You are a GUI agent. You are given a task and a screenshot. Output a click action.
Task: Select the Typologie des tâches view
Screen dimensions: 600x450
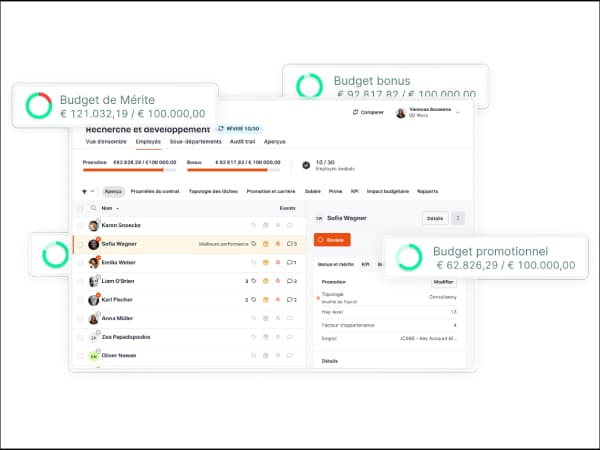[x=213, y=191]
